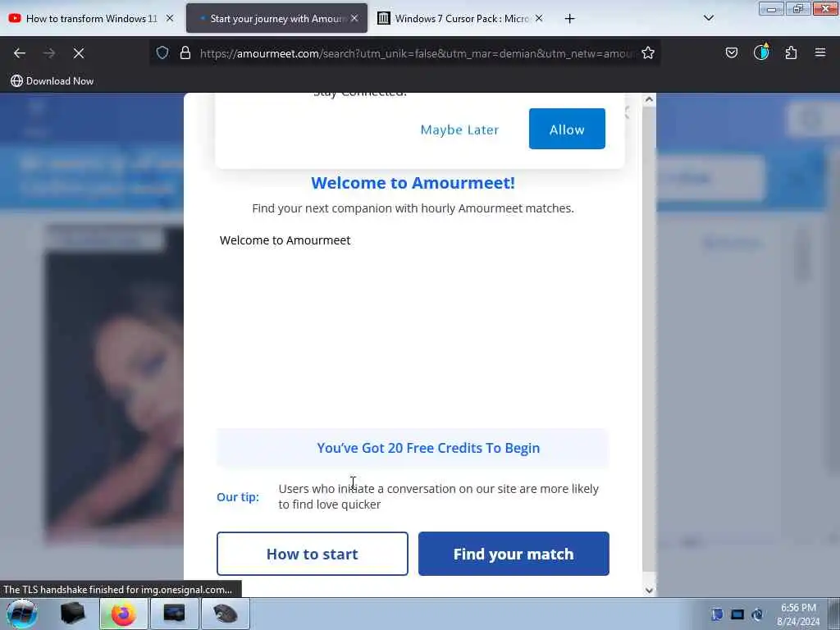This screenshot has height=630, width=840.
Task: Click the 20 Free Credits banner
Action: pos(413,448)
